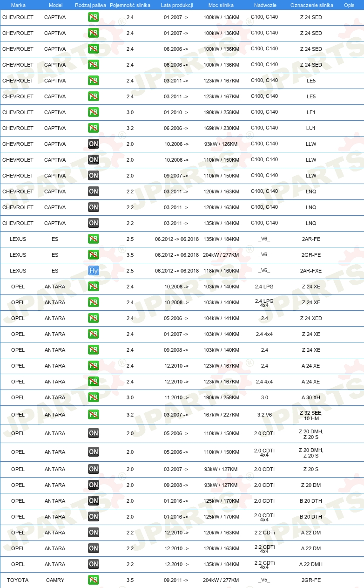Screen dimensions: 364x588
Task: Click the blue Hy hybrid icon for Lexus ES
Action: [94, 271]
